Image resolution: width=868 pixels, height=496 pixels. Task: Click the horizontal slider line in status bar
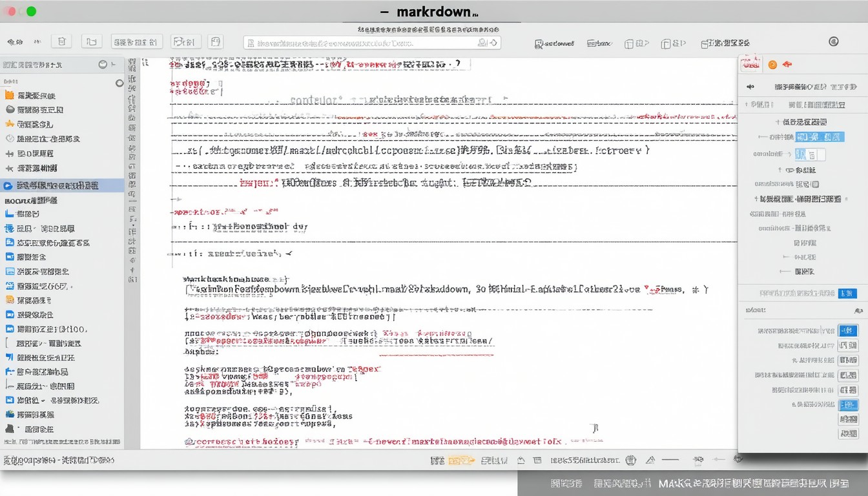coord(670,460)
